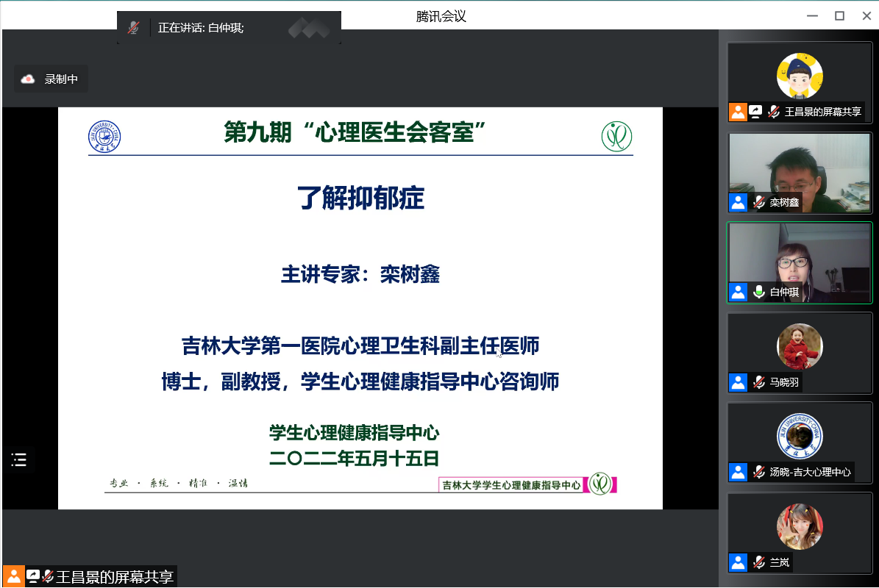Click the muted mic icon next to 栾树鑫
Screen dimensions: 879x588
click(x=758, y=202)
